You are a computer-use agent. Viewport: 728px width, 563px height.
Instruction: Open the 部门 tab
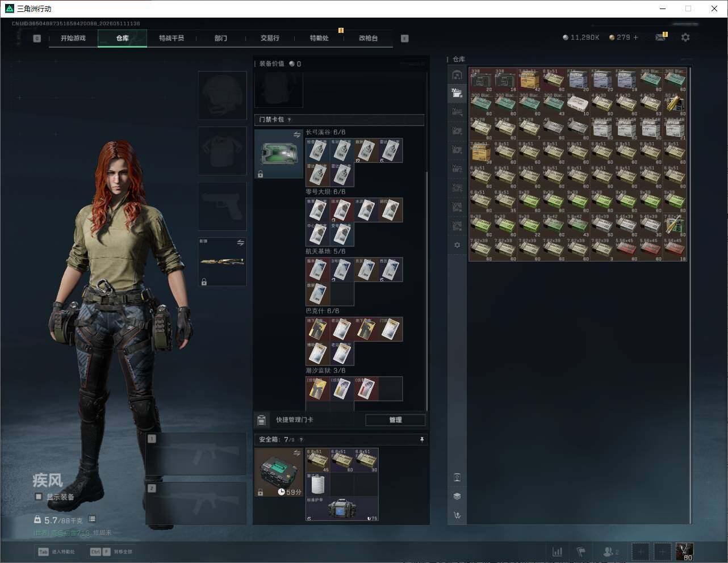(x=221, y=38)
